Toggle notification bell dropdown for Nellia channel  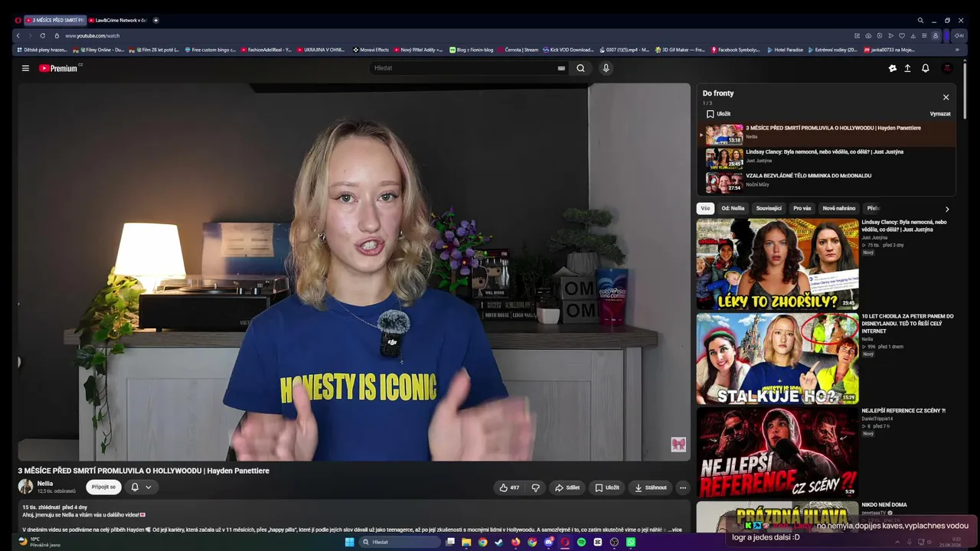141,487
